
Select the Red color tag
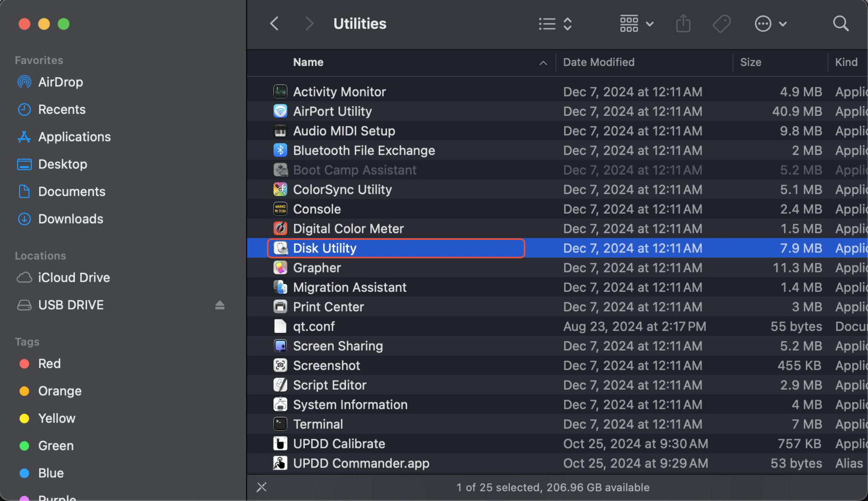pos(49,364)
